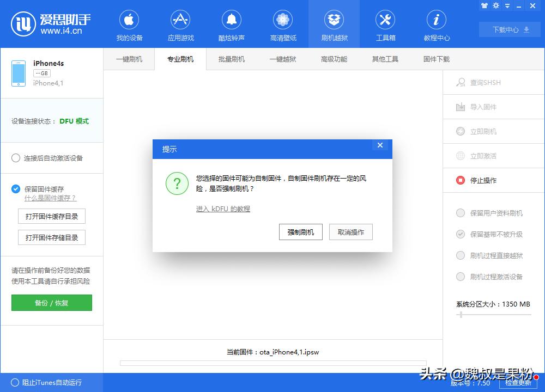Open the 下载中心 download center

click(x=509, y=30)
